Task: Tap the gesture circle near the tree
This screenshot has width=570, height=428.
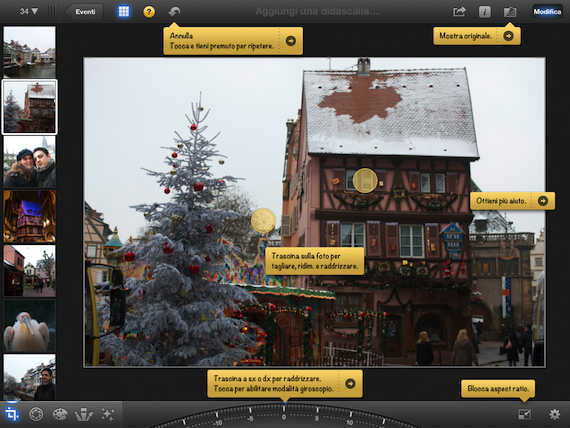Action: pyautogui.click(x=263, y=220)
